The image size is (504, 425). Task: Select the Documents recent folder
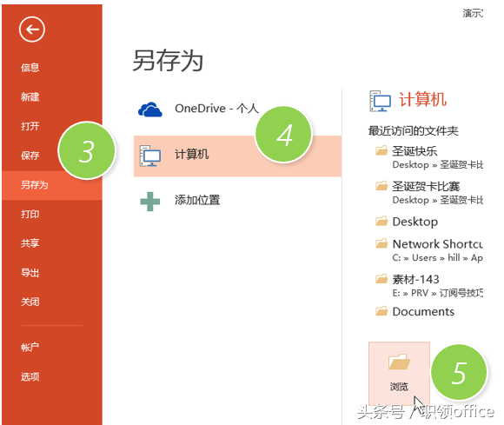tap(415, 311)
